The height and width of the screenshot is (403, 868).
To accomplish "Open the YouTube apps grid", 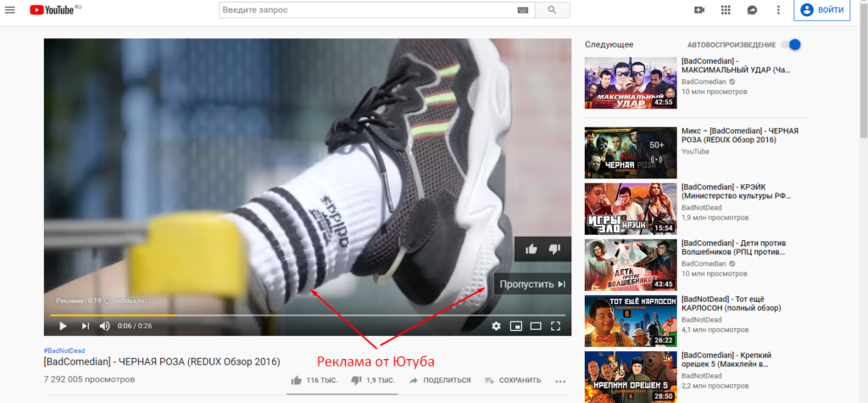I will (x=726, y=10).
